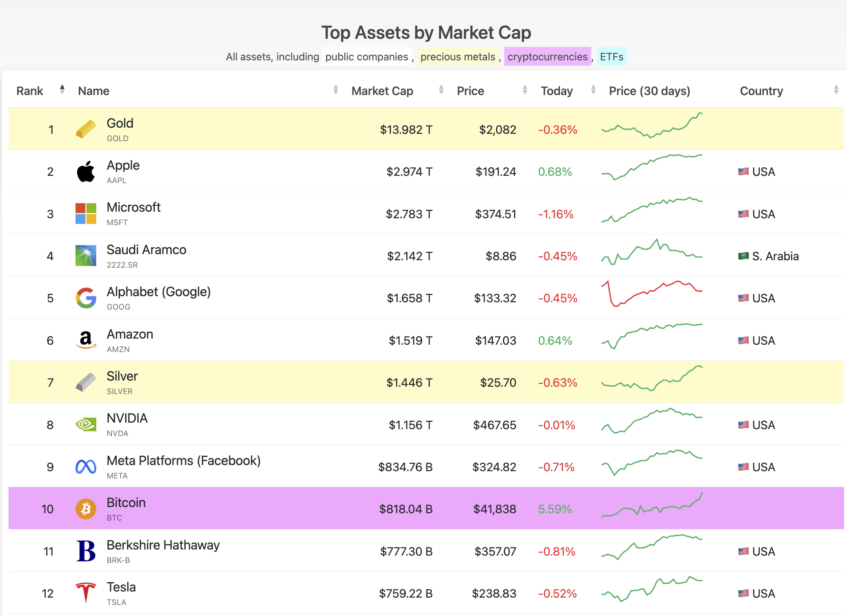Click USA flag in Alphabet row
Viewport: 847px width, 616px height.
point(743,298)
